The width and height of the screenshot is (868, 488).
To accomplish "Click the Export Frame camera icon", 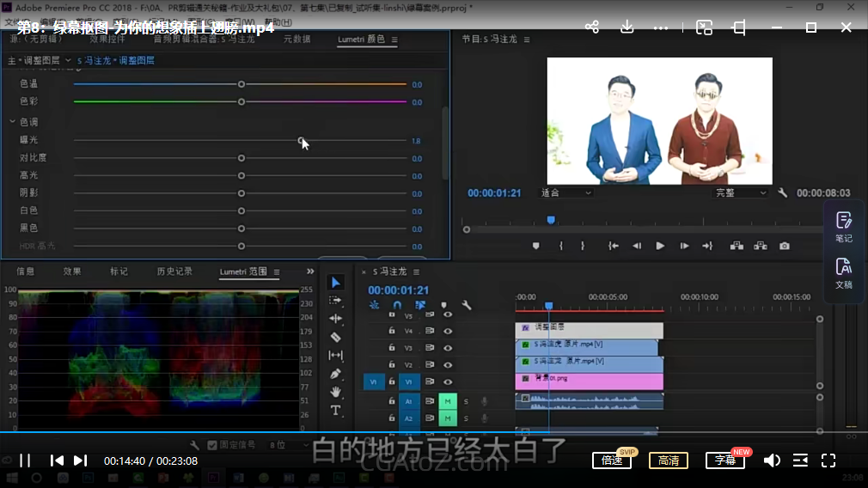I will click(784, 246).
